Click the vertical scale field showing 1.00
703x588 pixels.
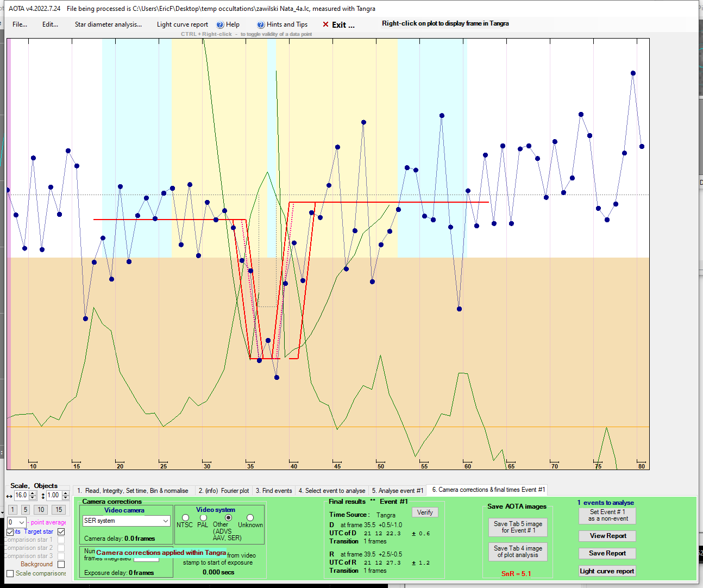(53, 496)
